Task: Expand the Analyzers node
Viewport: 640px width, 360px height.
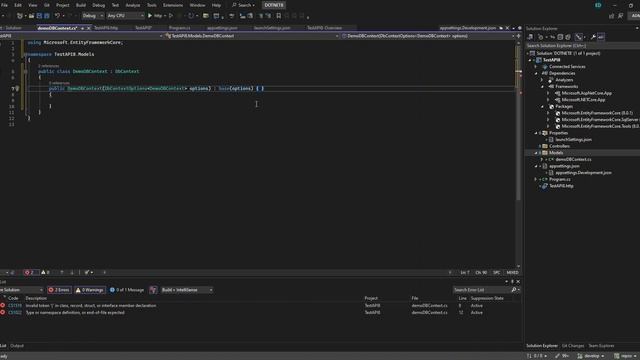Action: (542, 80)
